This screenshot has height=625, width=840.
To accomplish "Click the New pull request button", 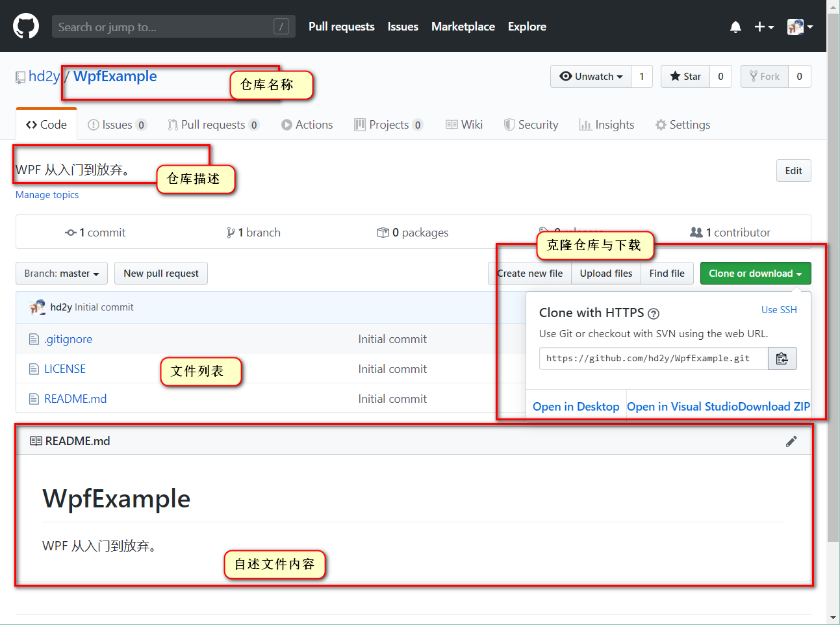I will 161,274.
